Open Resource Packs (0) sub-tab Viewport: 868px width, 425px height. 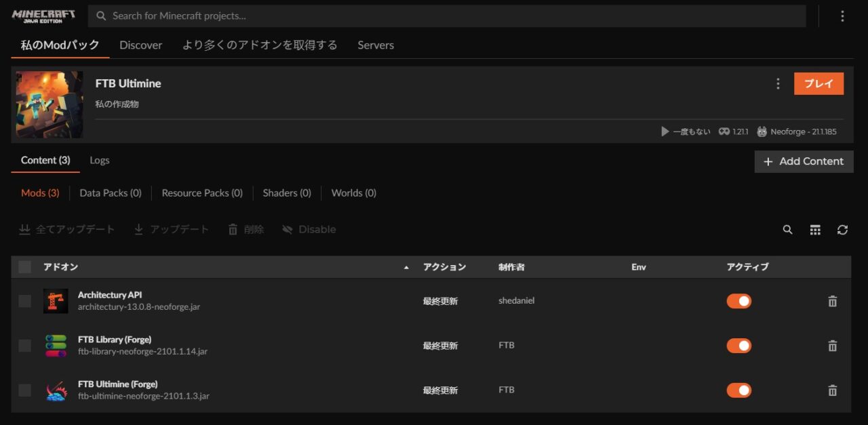(x=202, y=193)
